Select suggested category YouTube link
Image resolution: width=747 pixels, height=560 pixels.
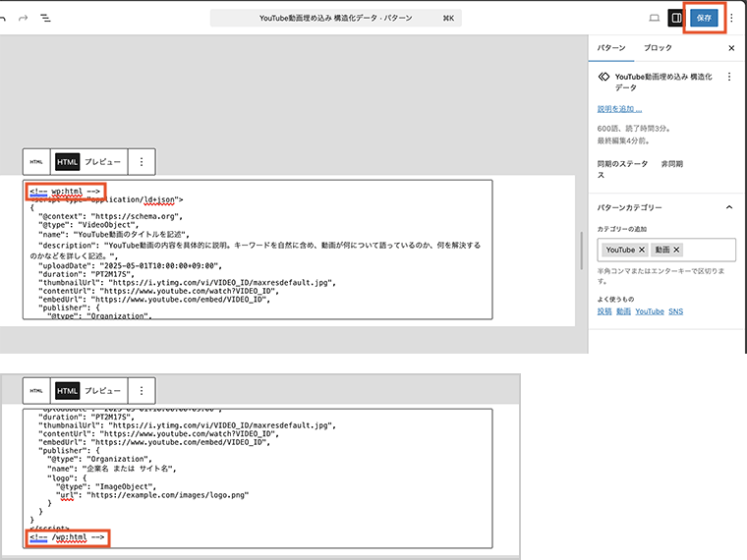point(650,311)
